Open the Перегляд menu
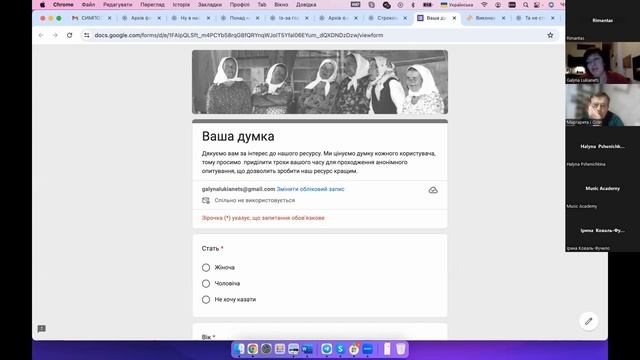The image size is (640, 360). click(152, 5)
